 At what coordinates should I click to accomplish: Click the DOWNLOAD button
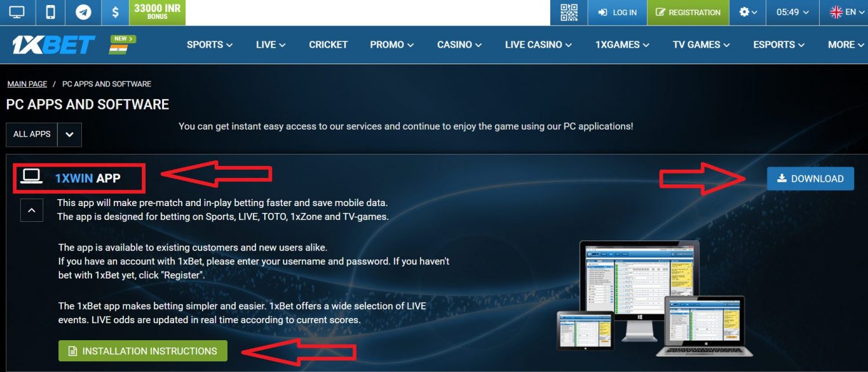pos(810,179)
